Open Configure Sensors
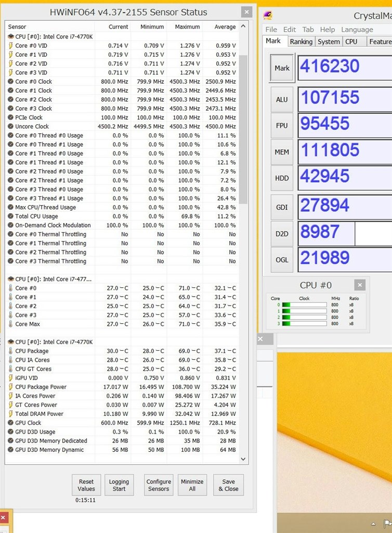The height and width of the screenshot is (533, 392). (x=159, y=485)
